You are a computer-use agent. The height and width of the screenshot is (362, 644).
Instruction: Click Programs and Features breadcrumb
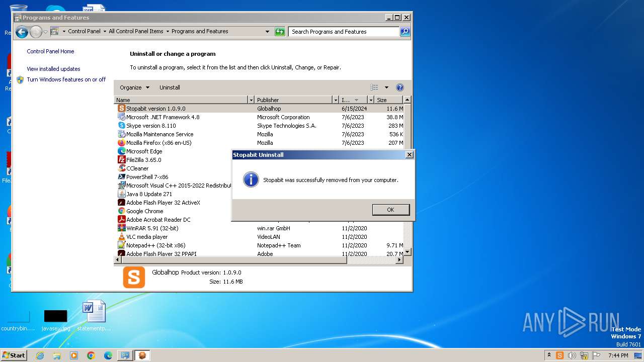[200, 31]
